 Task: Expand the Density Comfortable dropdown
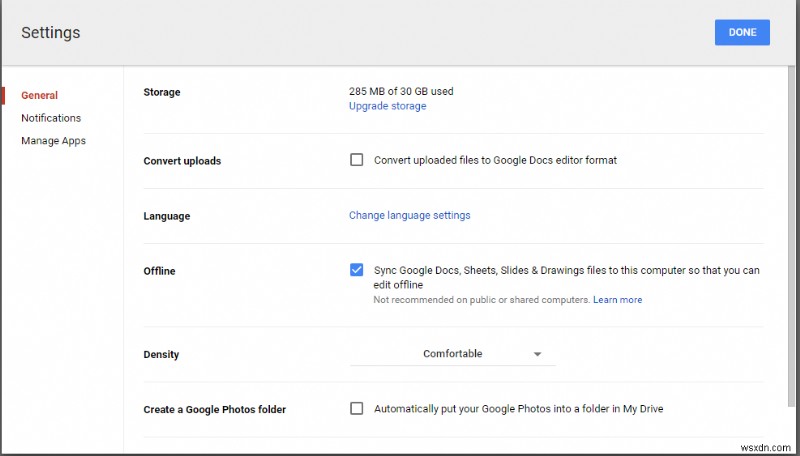(453, 354)
